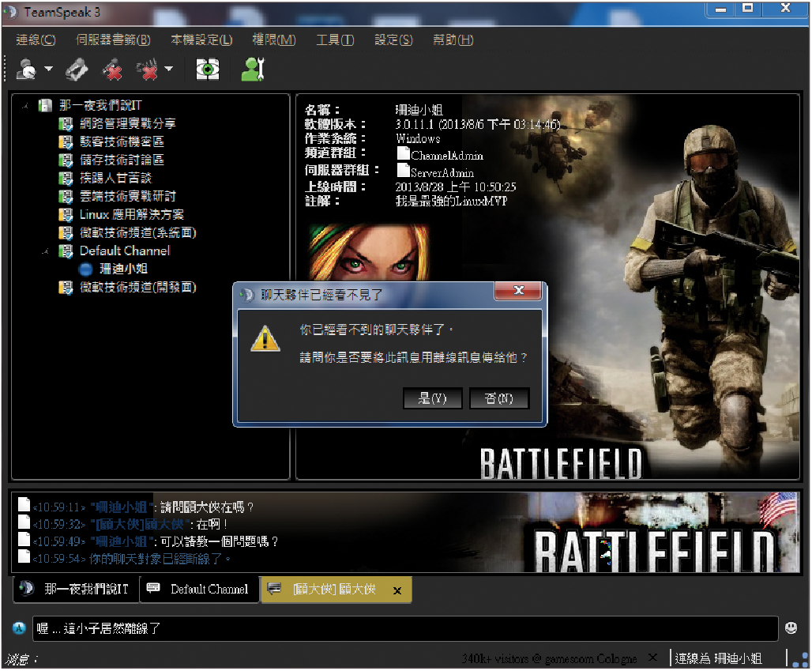812x671 pixels.
Task: Open the 連線(C) menu
Action: (36, 40)
